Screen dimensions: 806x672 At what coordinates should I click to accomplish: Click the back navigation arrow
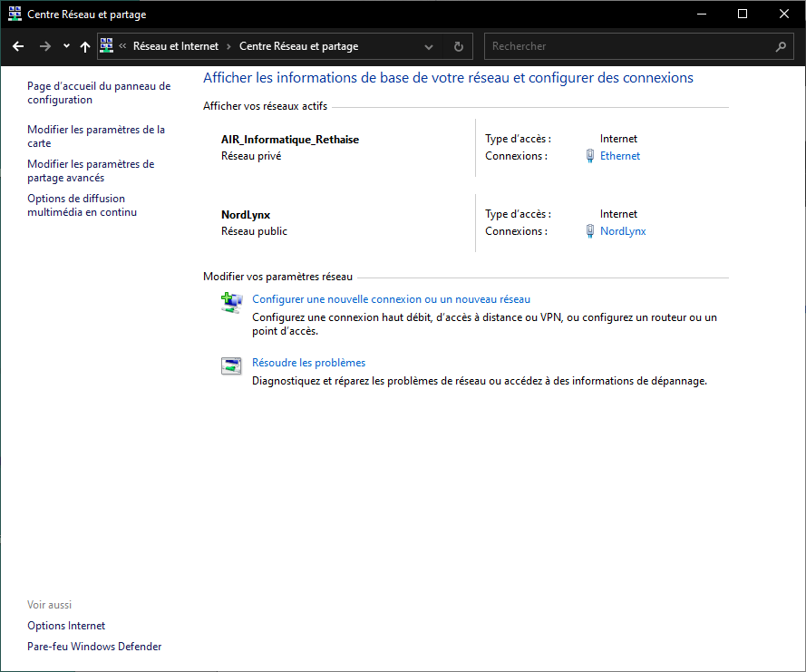click(18, 46)
